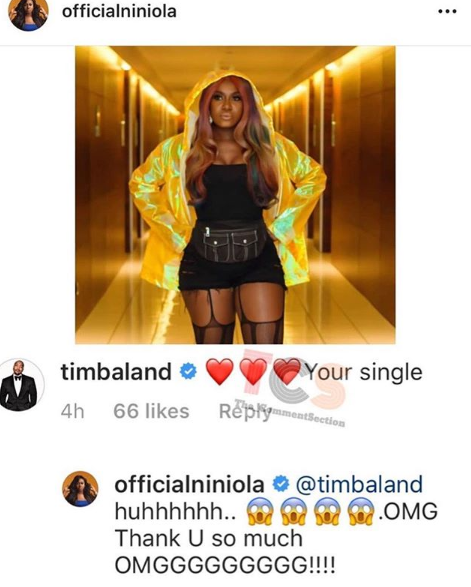Tap officialniniola's verified badge in reply
471x587 pixels.
[x=280, y=484]
